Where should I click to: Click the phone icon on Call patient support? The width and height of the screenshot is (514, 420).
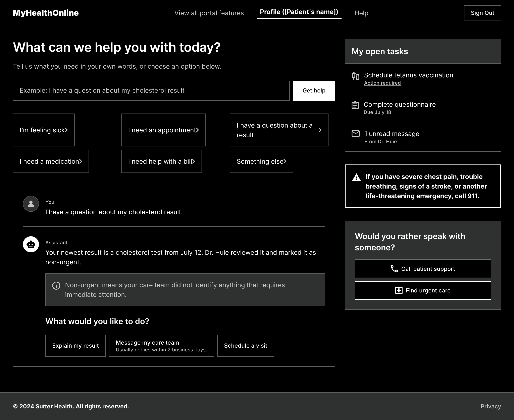pyautogui.click(x=394, y=269)
